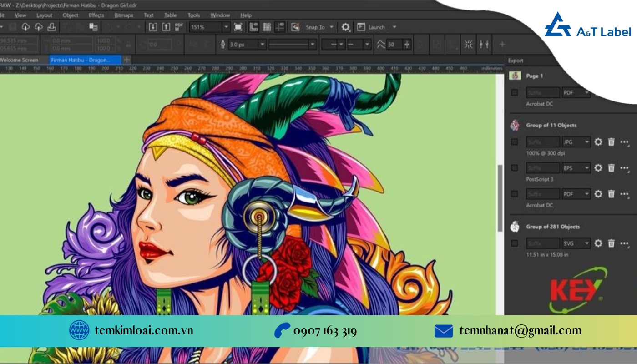The image size is (637, 364).
Task: Check the EPS export checkbox
Action: click(515, 168)
